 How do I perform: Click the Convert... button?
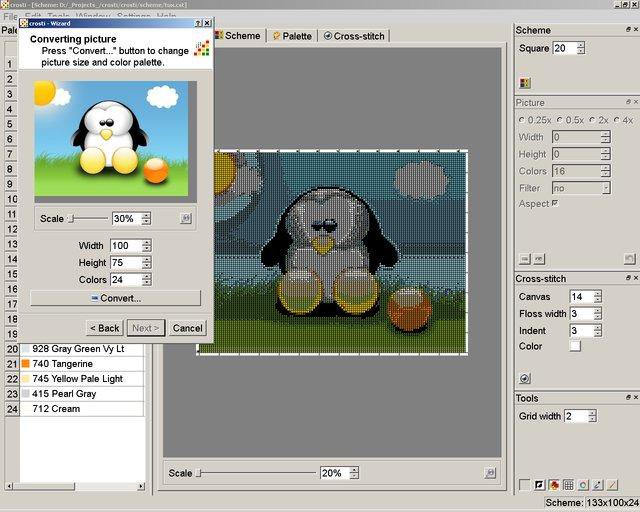tap(116, 298)
